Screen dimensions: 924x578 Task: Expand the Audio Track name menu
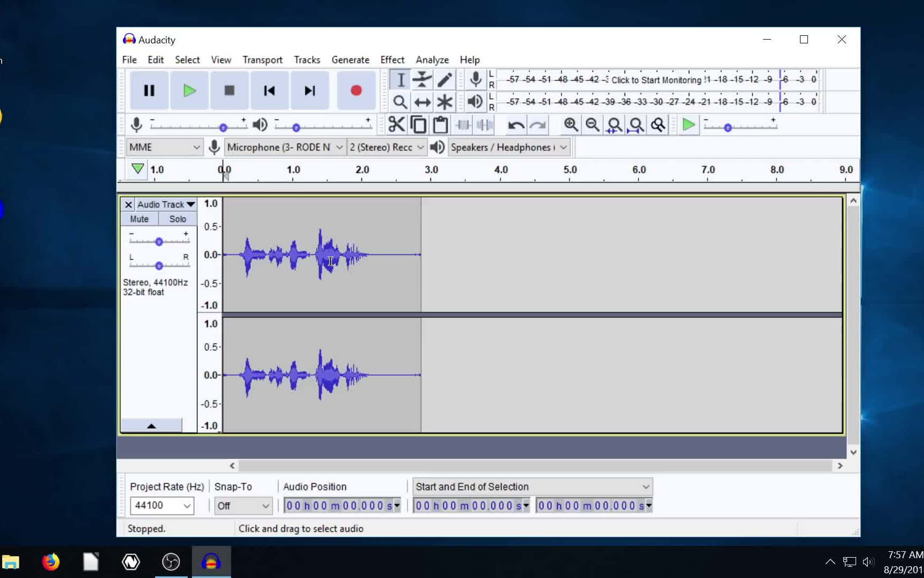166,204
